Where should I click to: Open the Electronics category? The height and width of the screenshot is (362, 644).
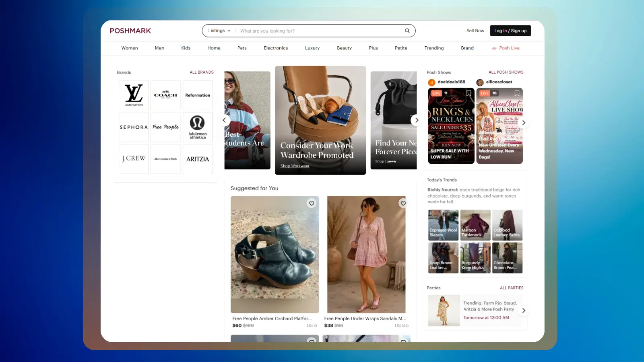pyautogui.click(x=276, y=48)
